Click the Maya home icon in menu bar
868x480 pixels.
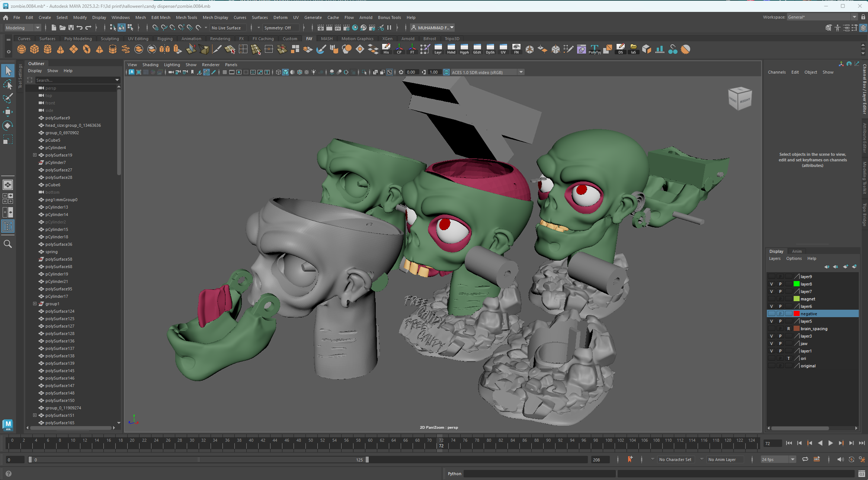coord(6,17)
